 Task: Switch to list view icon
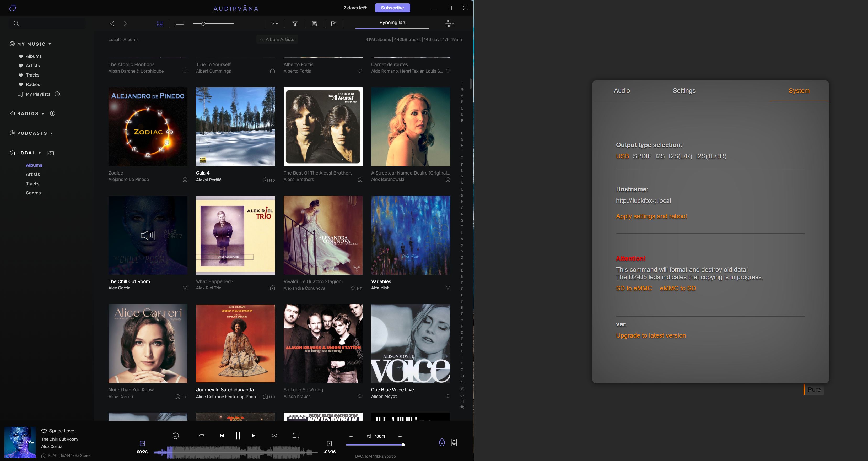[x=180, y=24]
